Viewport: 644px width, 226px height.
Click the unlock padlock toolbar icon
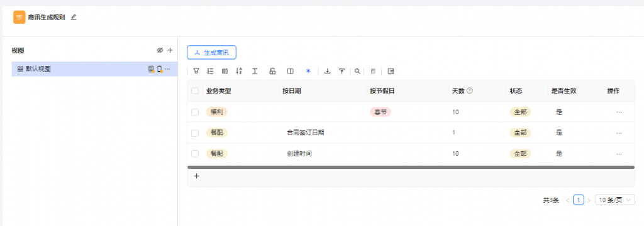click(272, 71)
